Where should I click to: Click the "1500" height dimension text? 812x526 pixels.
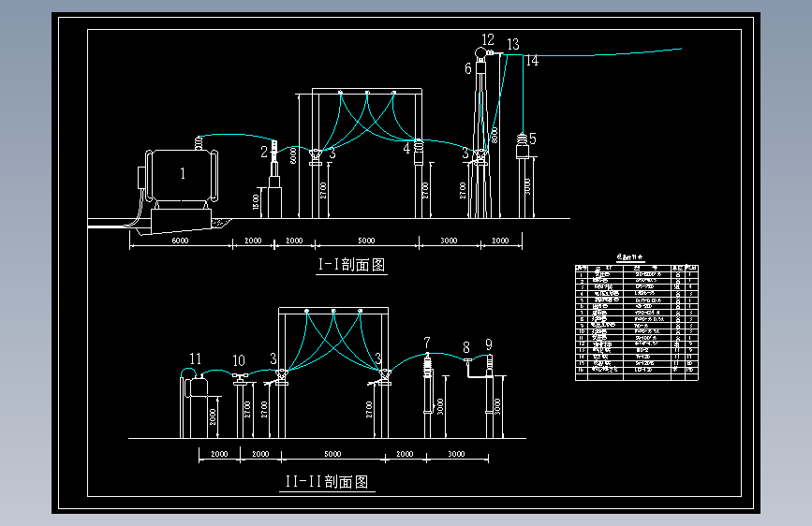pyautogui.click(x=256, y=202)
